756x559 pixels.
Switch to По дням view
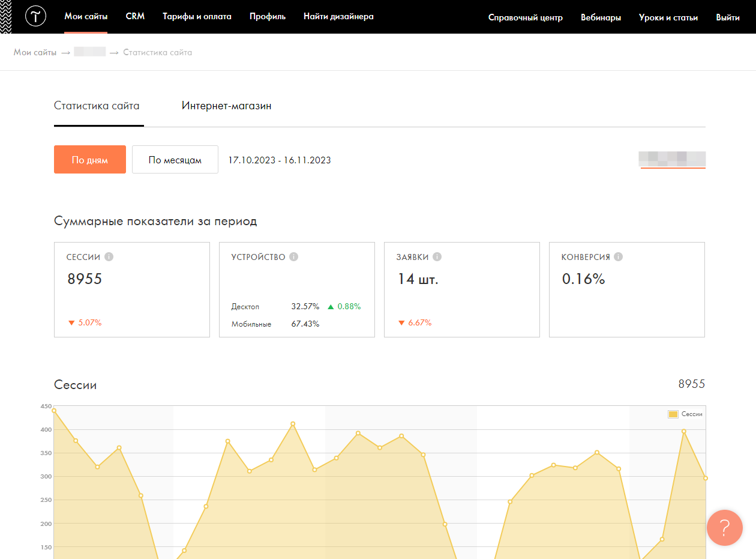click(90, 160)
